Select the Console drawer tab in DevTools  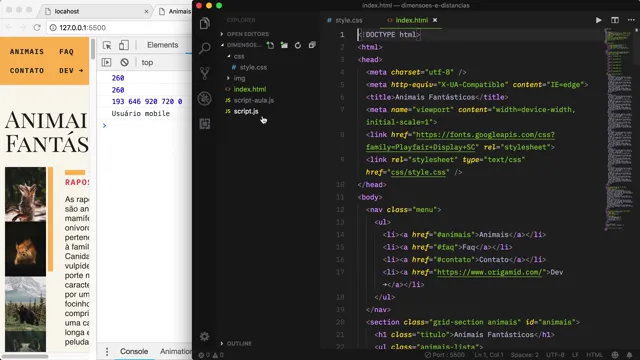(x=134, y=351)
